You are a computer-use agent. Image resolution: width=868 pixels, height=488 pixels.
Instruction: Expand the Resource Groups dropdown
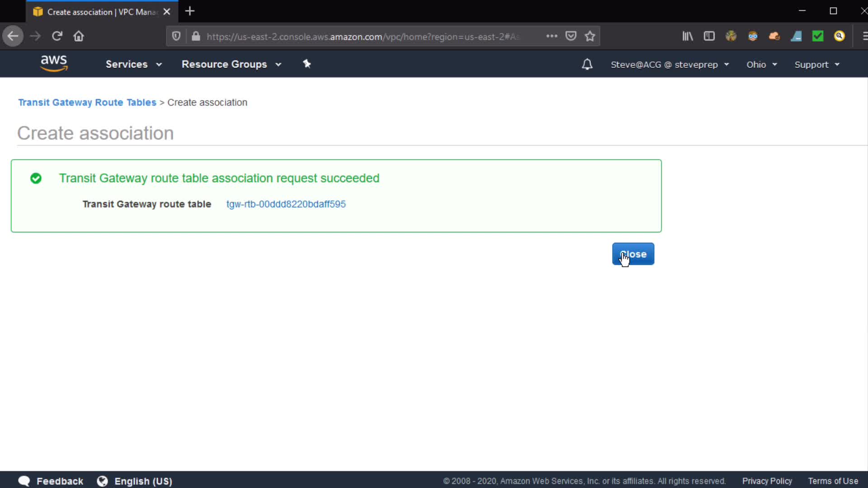231,64
